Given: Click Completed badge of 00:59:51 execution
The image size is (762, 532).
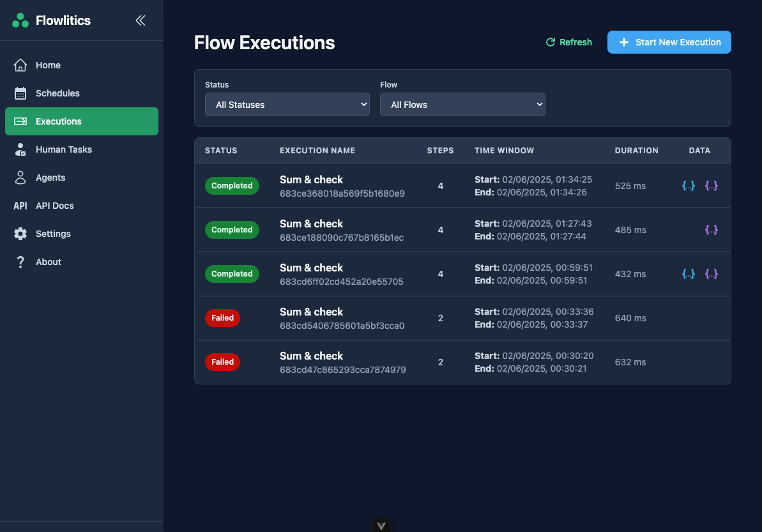Looking at the screenshot, I should pos(232,274).
